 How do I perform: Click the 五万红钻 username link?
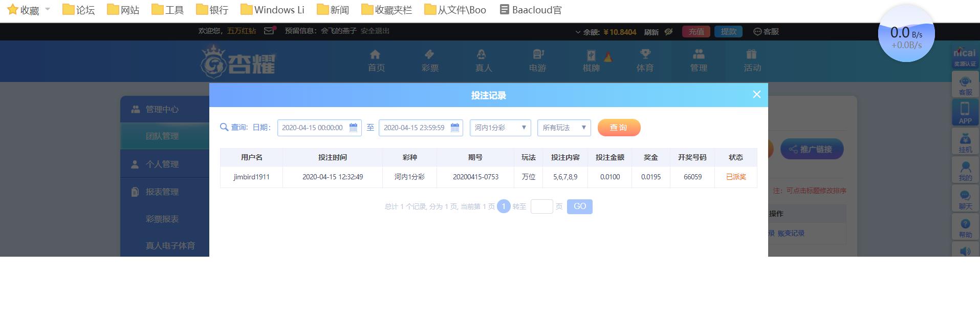242,31
